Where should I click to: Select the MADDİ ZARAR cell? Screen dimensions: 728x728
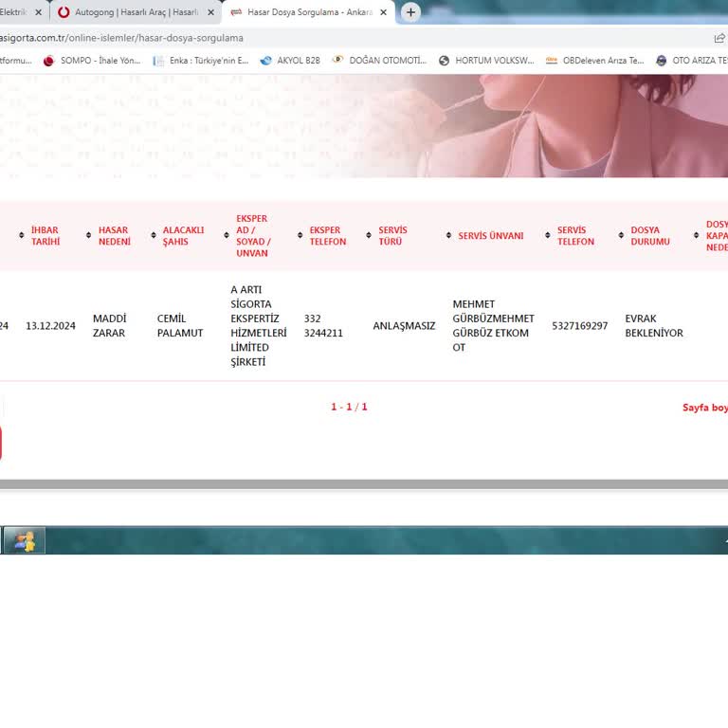110,326
